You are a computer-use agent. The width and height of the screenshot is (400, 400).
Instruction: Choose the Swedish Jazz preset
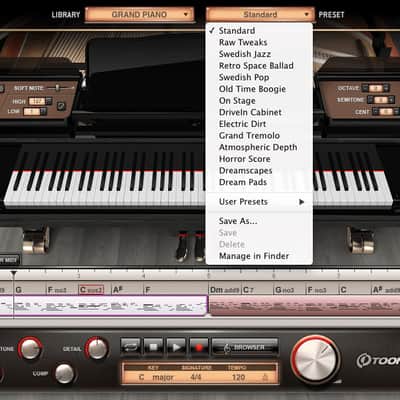click(x=259, y=54)
